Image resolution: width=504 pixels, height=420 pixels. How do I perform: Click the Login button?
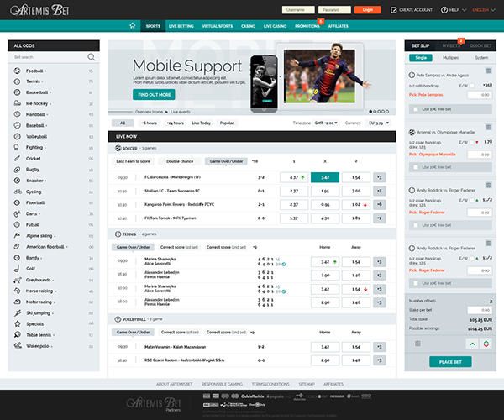point(367,10)
